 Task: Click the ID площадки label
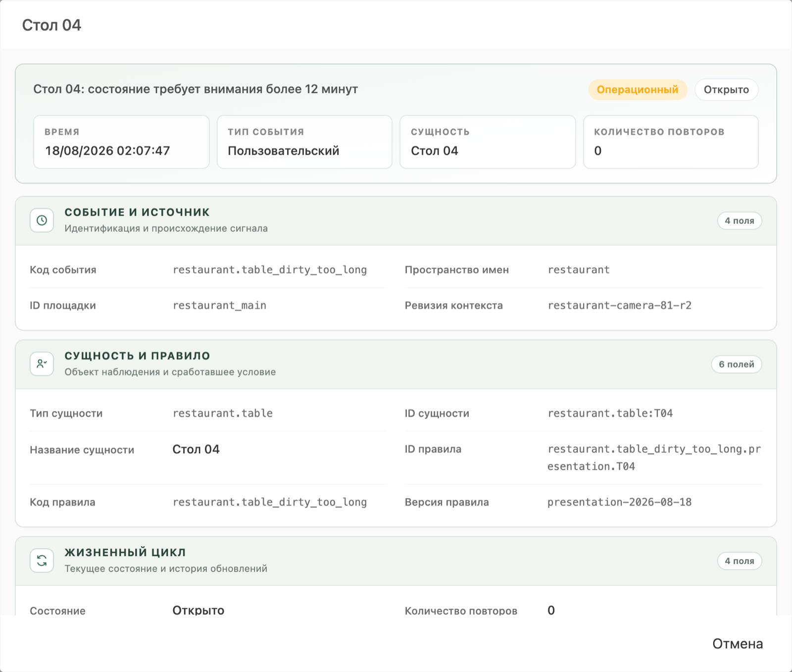[63, 306]
